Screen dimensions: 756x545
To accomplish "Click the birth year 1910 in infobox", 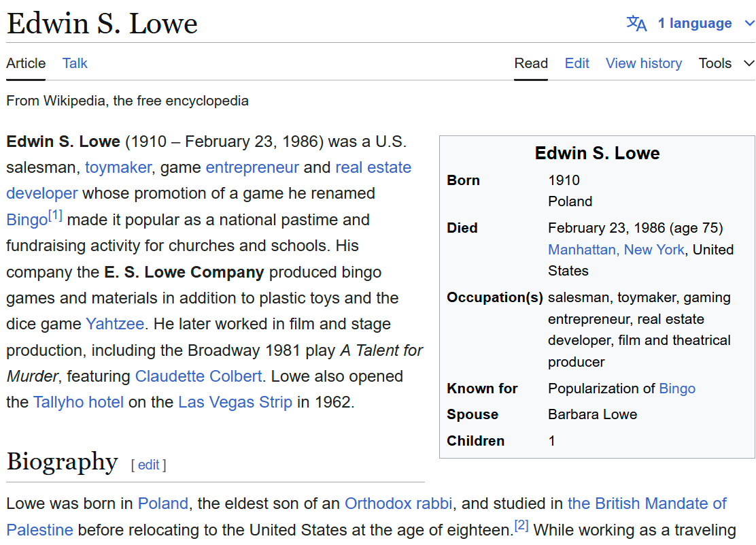I will 564,180.
